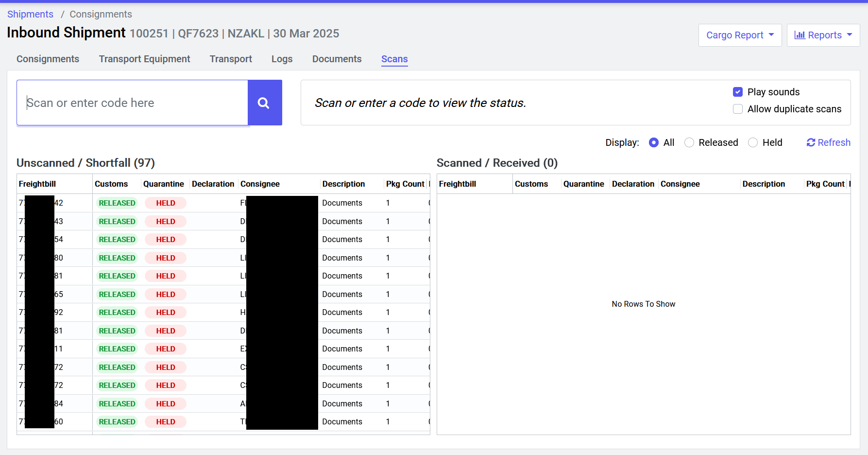
Task: Select the Held display radio button
Action: (x=753, y=142)
